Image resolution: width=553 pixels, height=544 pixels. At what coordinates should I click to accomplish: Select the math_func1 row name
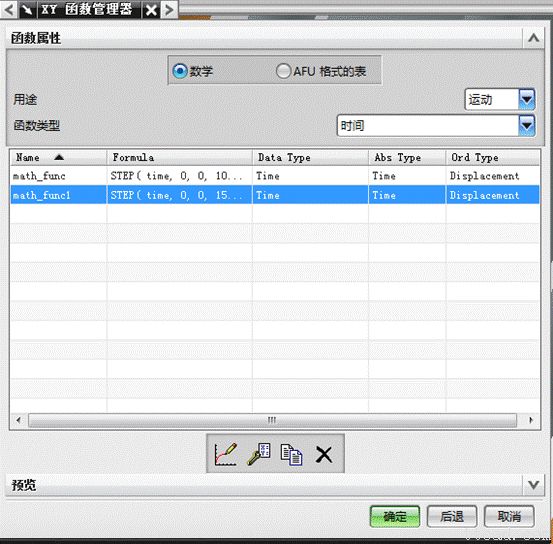42,195
